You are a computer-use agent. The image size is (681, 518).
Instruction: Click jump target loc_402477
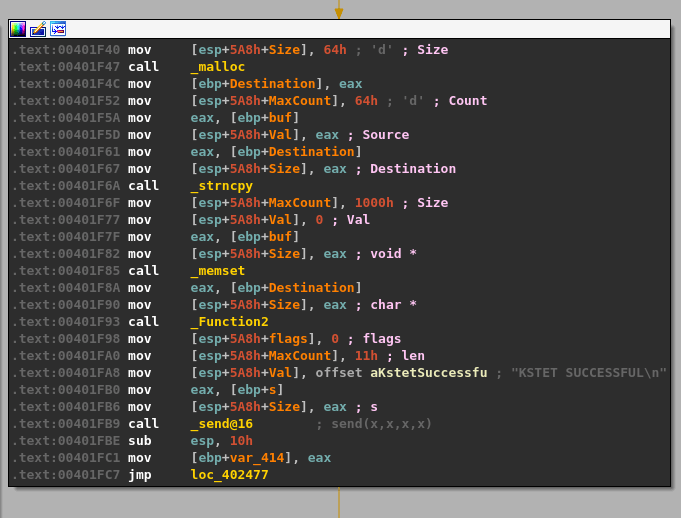[229, 475]
